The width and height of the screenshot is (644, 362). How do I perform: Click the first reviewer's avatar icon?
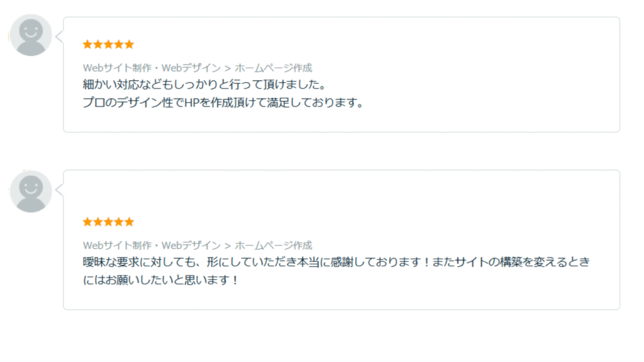[x=31, y=35]
